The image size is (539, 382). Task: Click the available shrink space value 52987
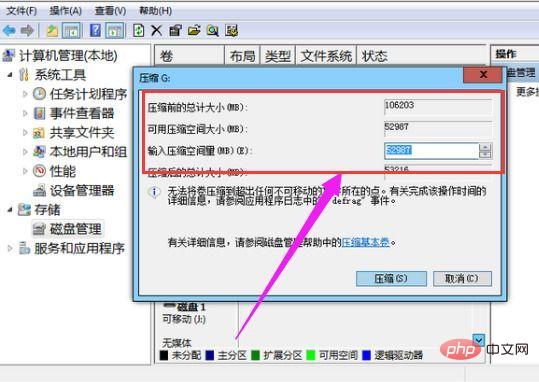pyautogui.click(x=396, y=127)
